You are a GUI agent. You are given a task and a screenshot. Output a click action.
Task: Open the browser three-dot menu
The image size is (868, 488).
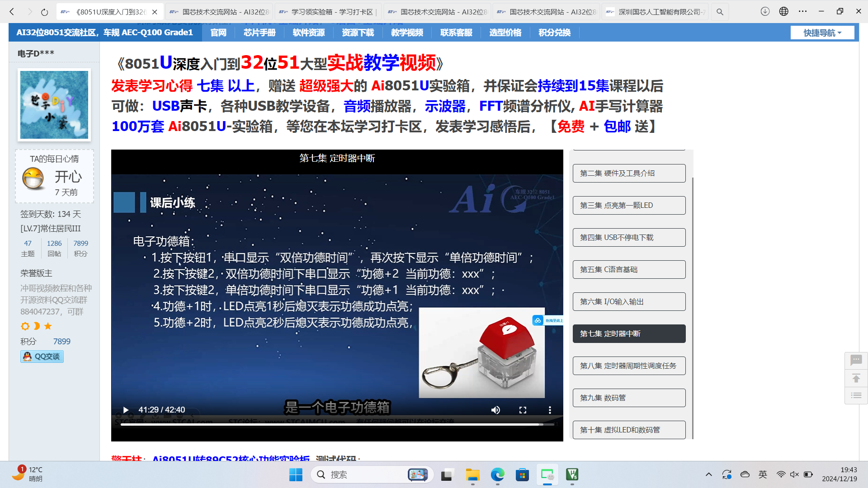tap(803, 11)
